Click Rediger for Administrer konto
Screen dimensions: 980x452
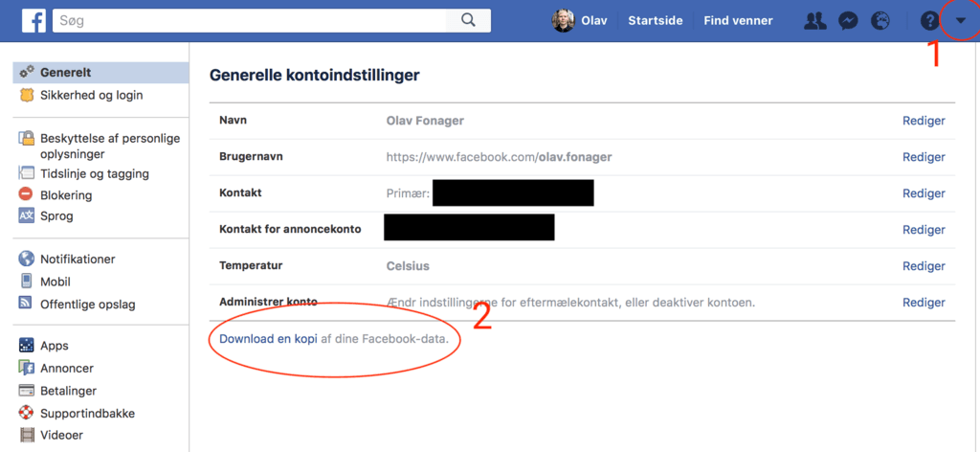[x=924, y=304]
